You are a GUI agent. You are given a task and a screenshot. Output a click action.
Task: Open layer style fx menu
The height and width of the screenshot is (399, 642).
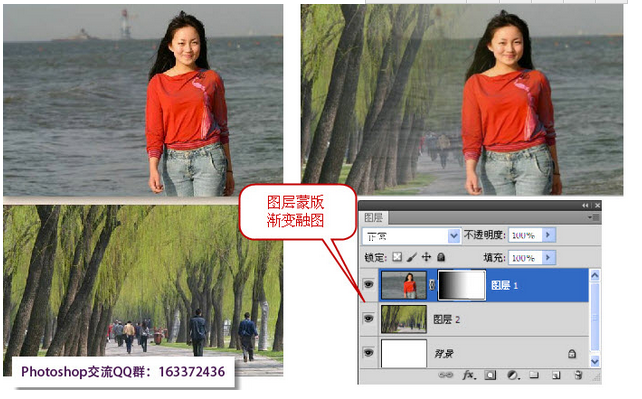click(469, 375)
